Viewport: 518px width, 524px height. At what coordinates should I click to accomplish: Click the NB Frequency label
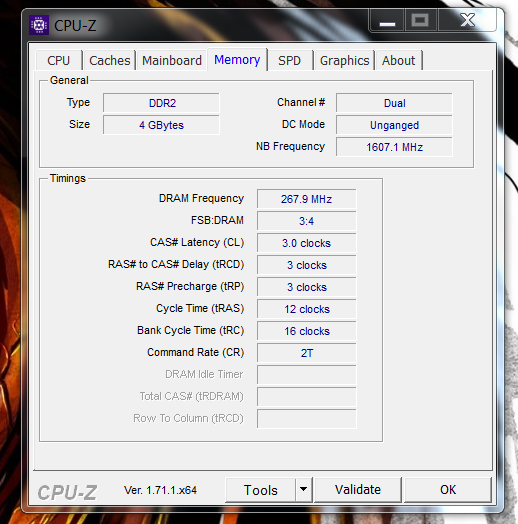(290, 146)
